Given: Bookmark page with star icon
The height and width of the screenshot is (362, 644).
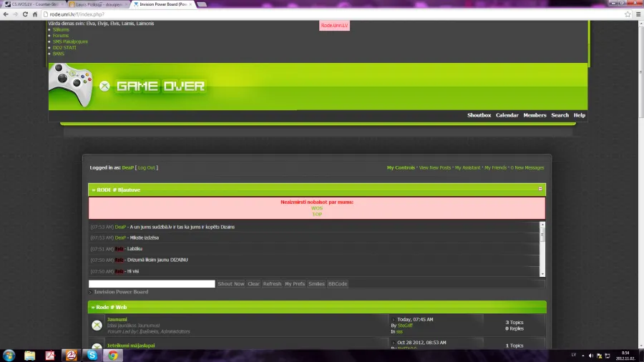Looking at the screenshot, I should pyautogui.click(x=628, y=14).
